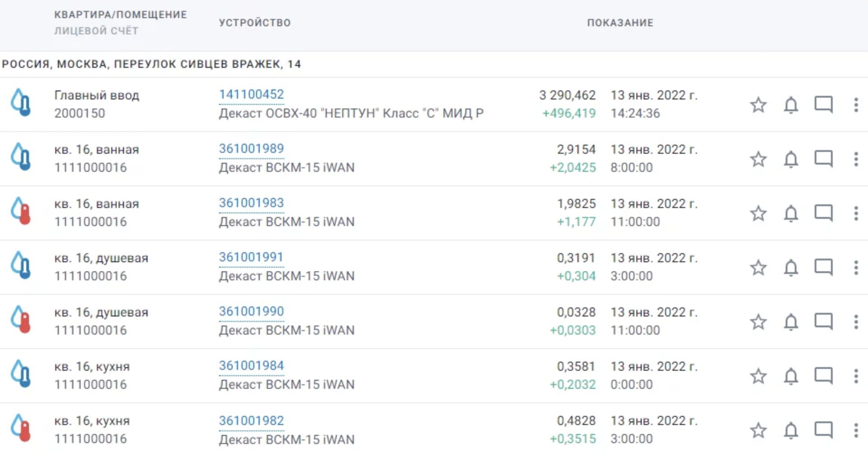Open notifications bell for device 141100452
This screenshot has width=868, height=453.
(x=791, y=105)
